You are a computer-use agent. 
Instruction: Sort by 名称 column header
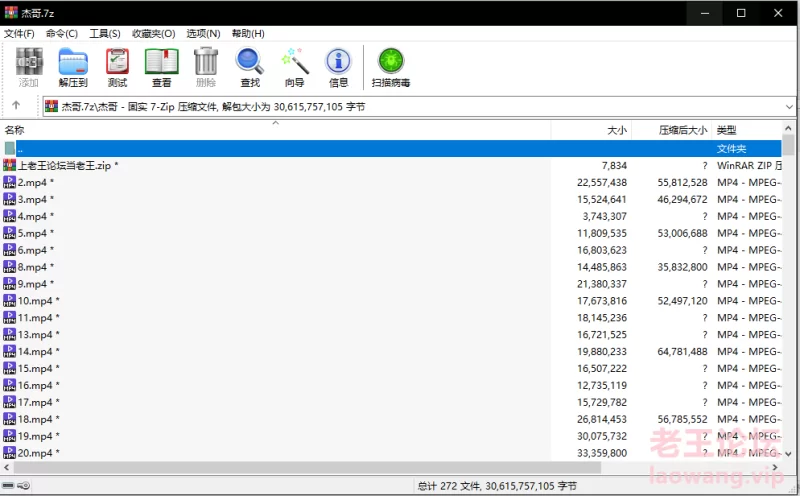click(x=276, y=130)
